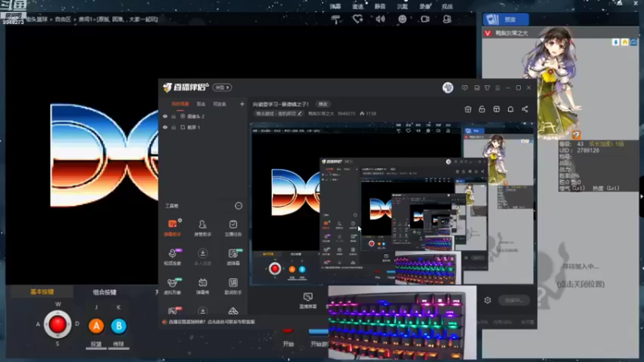Click the video camera record icon in game toolbar
644x362 pixels.
coord(425,19)
